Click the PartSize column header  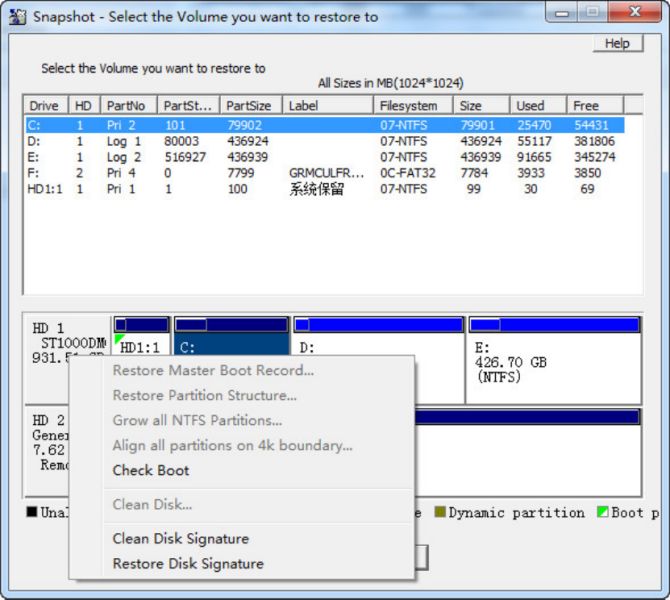(x=251, y=105)
